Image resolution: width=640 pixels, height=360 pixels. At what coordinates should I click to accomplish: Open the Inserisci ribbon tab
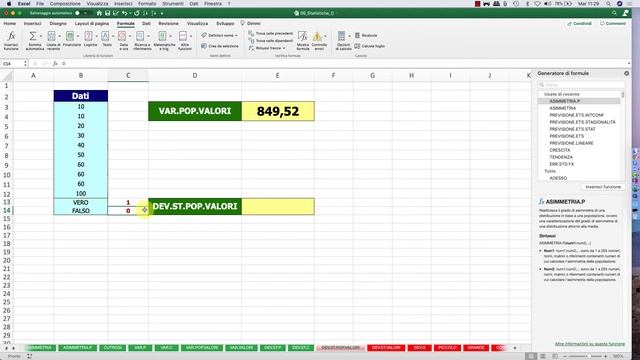coord(33,24)
